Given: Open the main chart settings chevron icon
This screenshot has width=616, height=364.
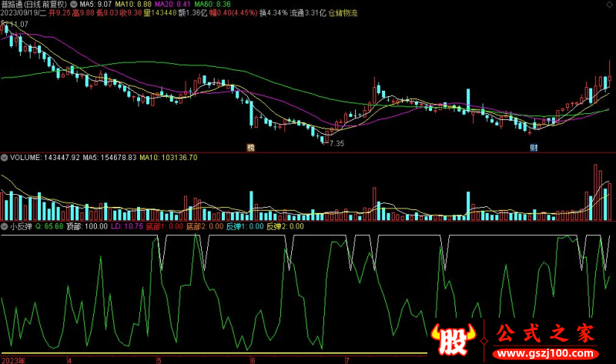Looking at the screenshot, I should pyautogui.click(x=73, y=5).
